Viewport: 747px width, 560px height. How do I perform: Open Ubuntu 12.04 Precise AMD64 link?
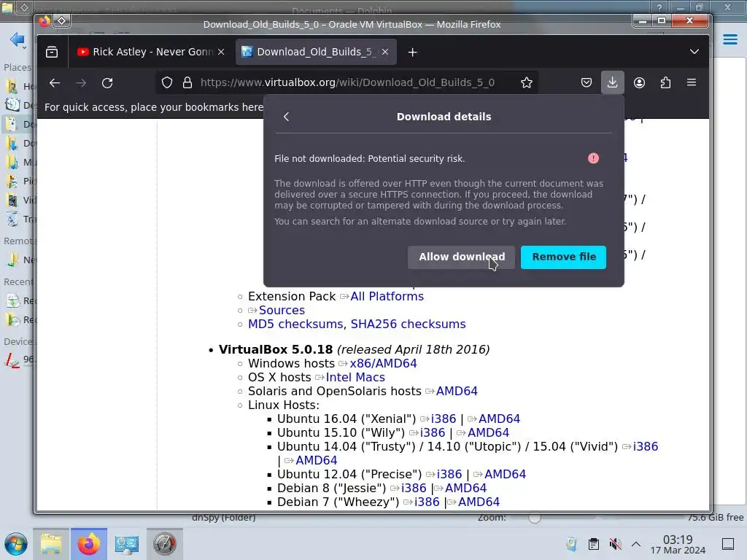[505, 474]
